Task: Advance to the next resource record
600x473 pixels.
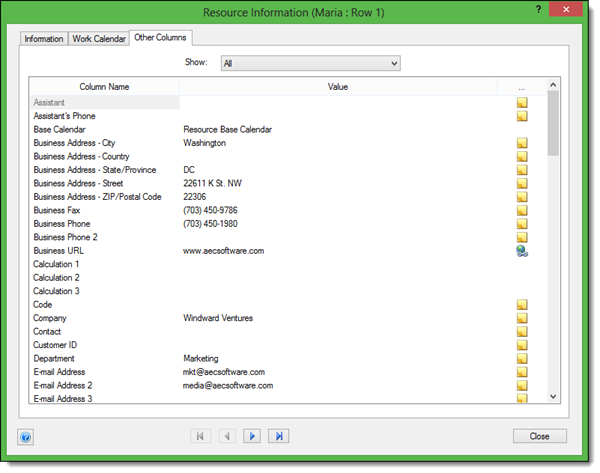Action: tap(253, 436)
